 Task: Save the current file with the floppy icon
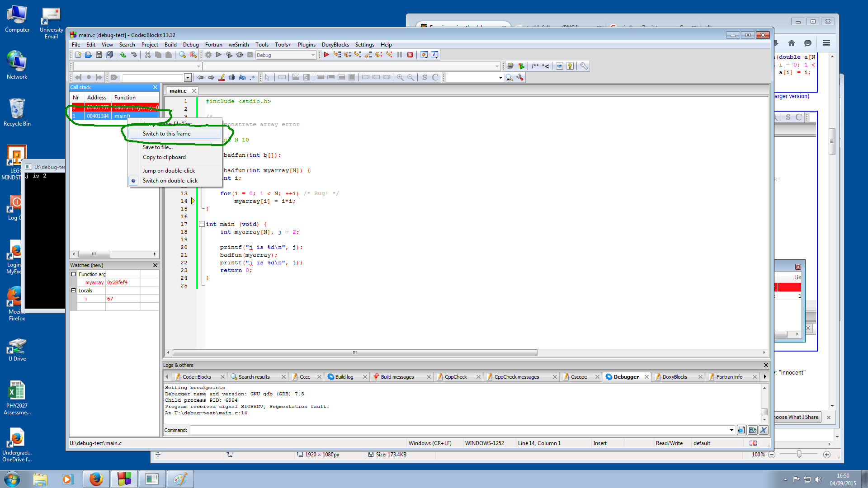[99, 55]
